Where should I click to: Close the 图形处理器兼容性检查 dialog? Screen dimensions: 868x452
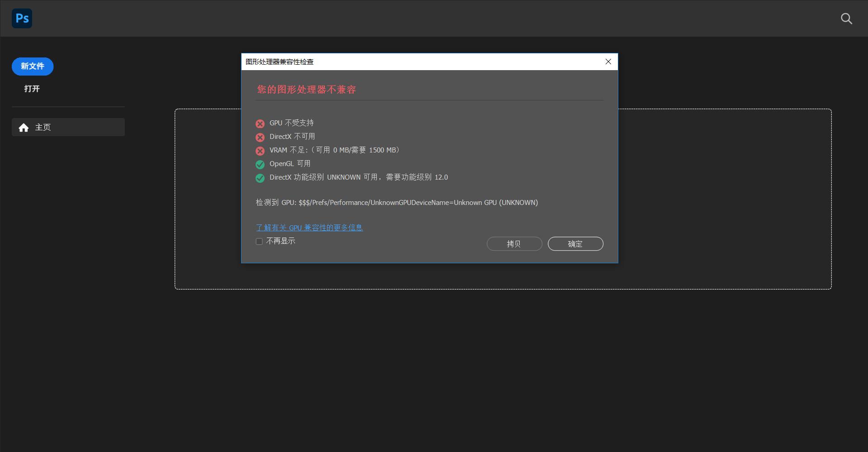pos(608,62)
